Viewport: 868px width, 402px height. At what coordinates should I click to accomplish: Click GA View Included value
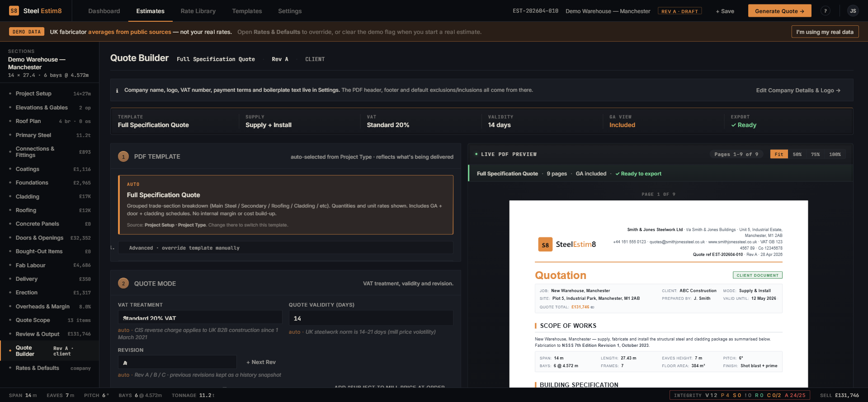(622, 125)
